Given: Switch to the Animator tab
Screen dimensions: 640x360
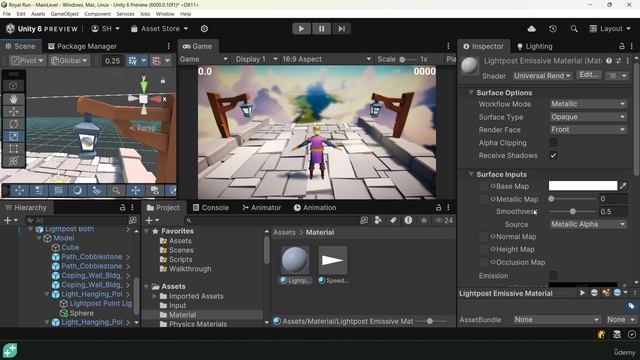Looking at the screenshot, I should (x=262, y=207).
